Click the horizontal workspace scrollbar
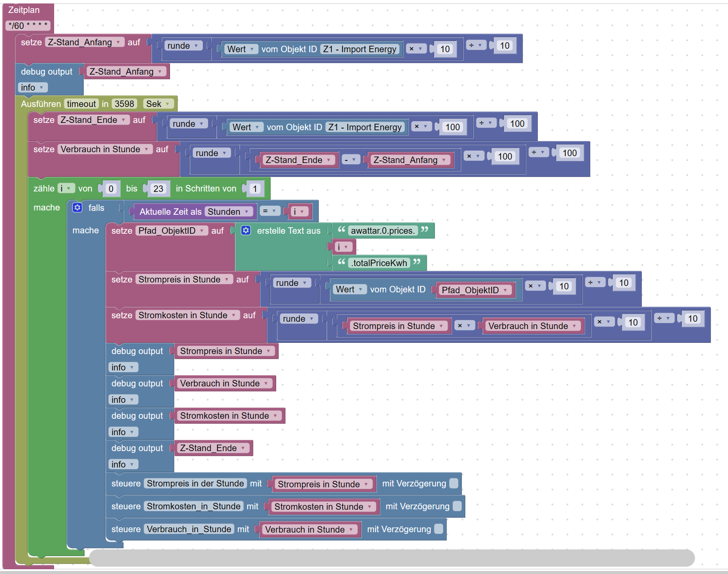728x574 pixels. (391, 558)
